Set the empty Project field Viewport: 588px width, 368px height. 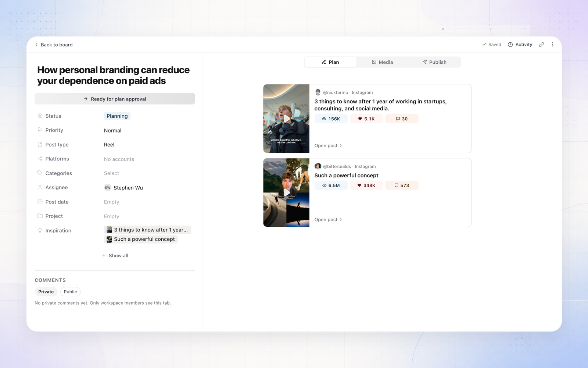click(x=111, y=216)
